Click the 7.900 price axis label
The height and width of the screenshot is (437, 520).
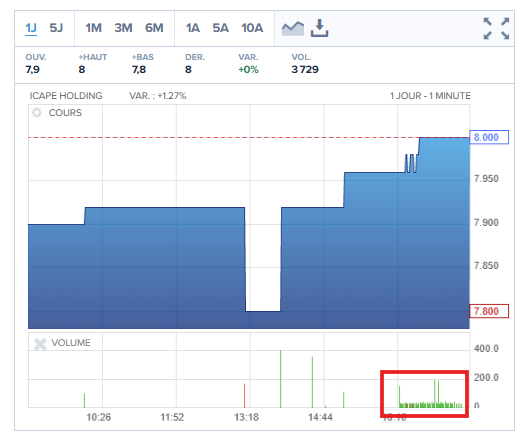point(486,222)
